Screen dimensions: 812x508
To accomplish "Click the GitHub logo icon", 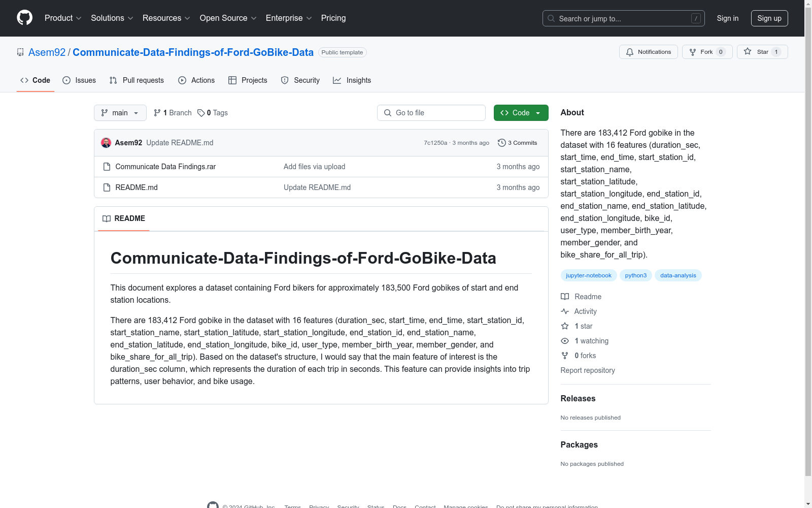I will pyautogui.click(x=24, y=18).
